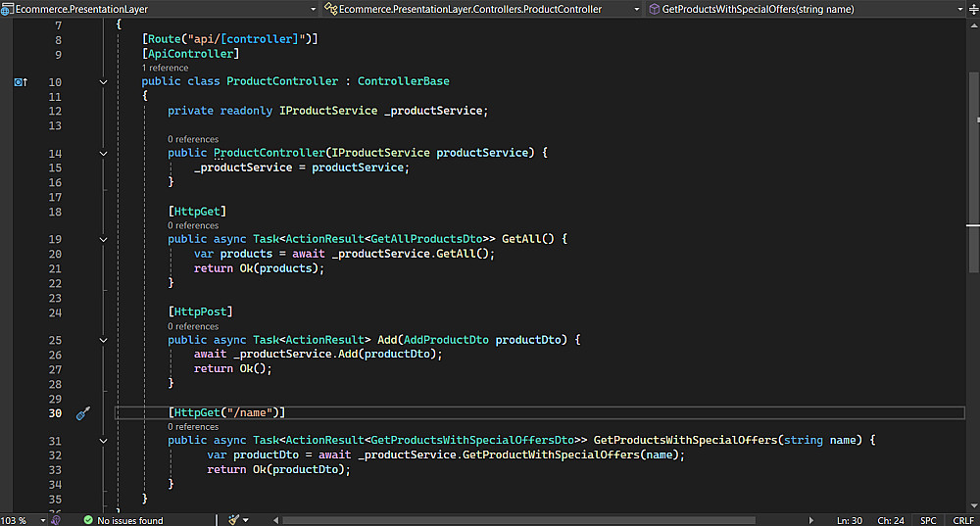Click the vertical scrollbar up arrow
The image size is (980, 526).
point(974,25)
